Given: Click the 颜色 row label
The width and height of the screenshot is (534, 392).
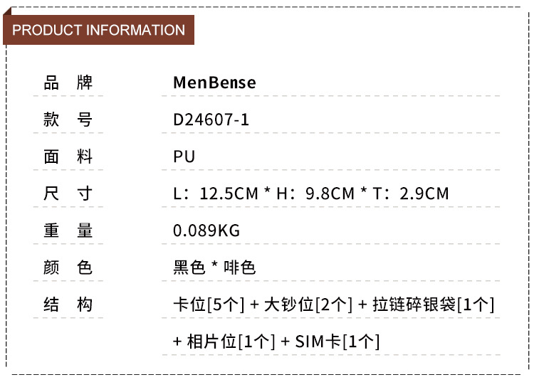Looking at the screenshot, I should click(68, 267).
